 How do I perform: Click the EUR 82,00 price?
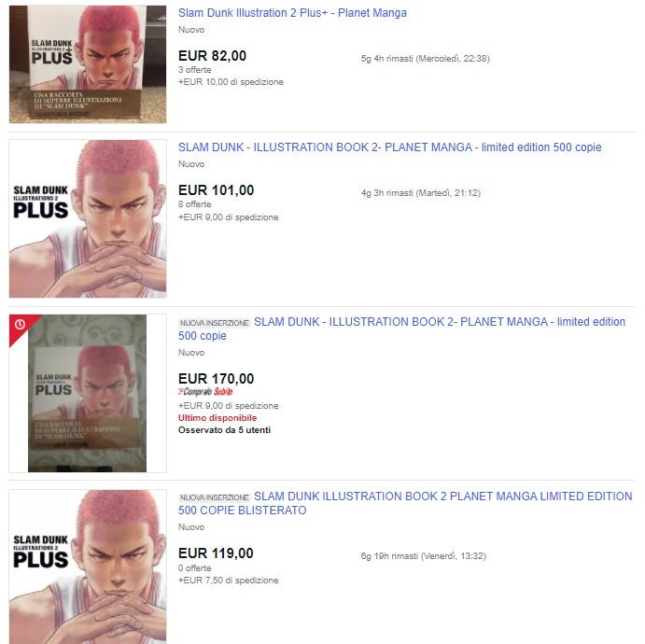click(x=212, y=55)
